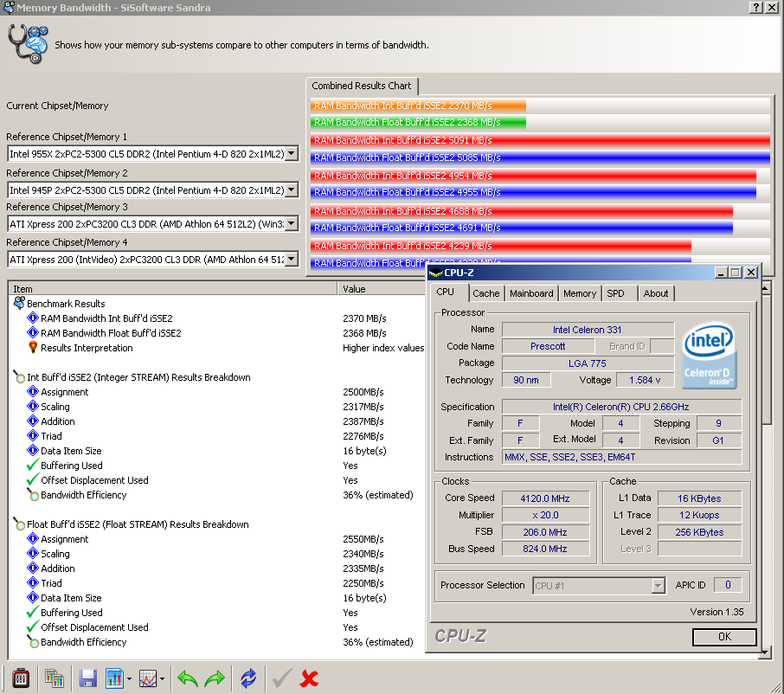784x694 pixels.
Task: Click the stacked bar charts icon
Action: (x=55, y=678)
